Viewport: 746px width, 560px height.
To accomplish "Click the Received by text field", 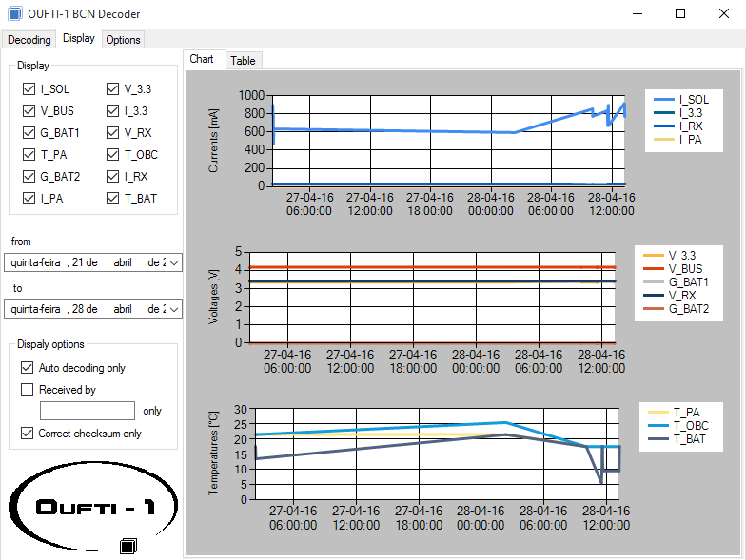I will (x=88, y=411).
